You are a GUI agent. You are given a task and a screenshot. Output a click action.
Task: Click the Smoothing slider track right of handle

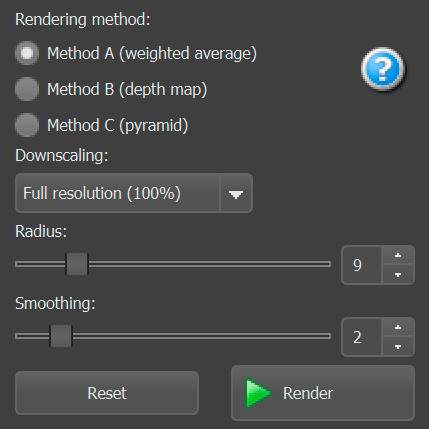pyautogui.click(x=202, y=336)
